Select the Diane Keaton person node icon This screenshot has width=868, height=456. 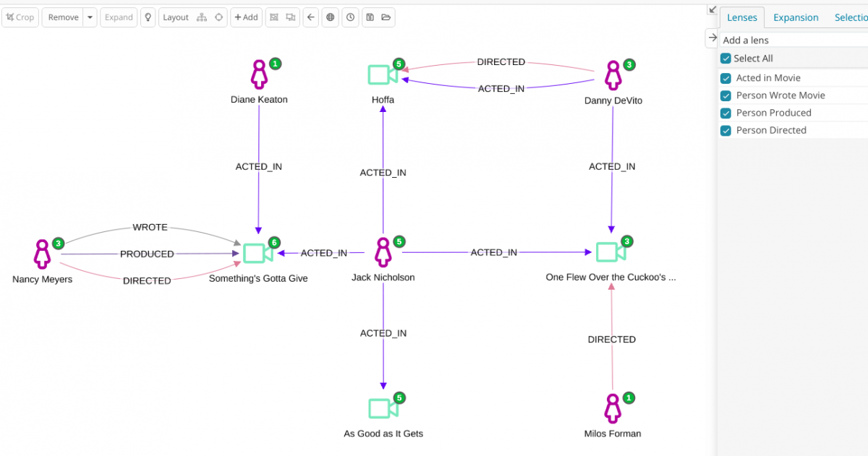tap(259, 74)
